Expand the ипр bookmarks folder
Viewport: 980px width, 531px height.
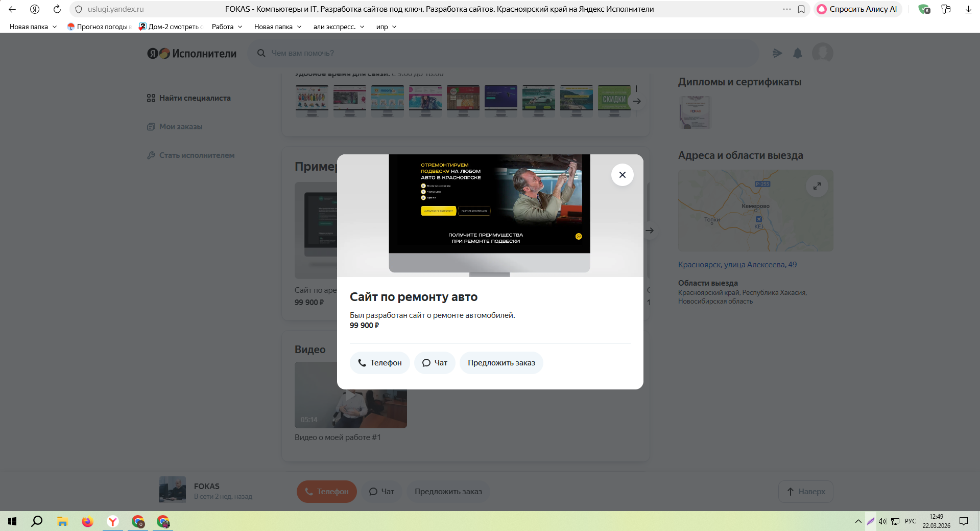[x=386, y=27]
